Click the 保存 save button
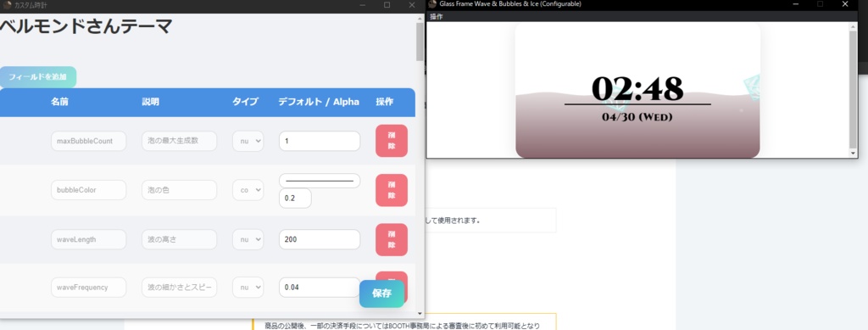The width and height of the screenshot is (868, 330). (x=382, y=294)
